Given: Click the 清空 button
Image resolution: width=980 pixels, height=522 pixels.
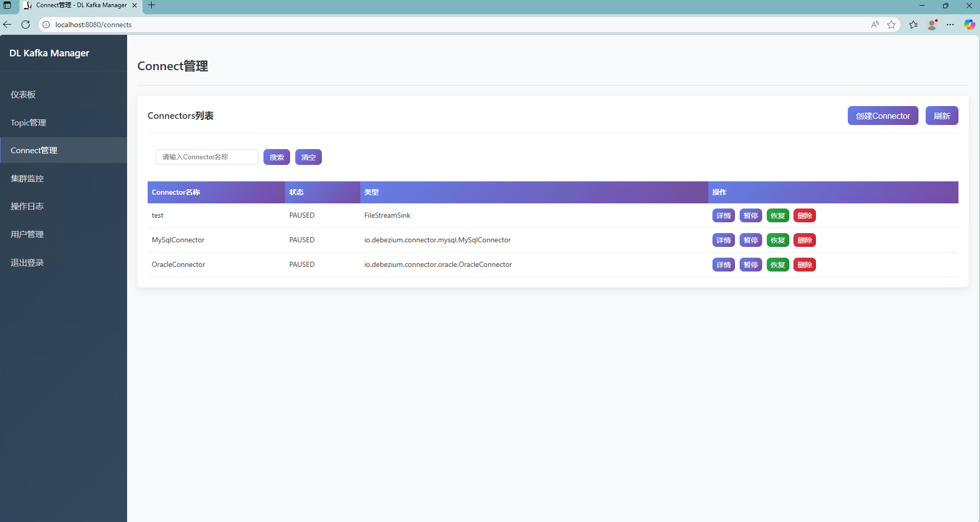Looking at the screenshot, I should point(309,157).
